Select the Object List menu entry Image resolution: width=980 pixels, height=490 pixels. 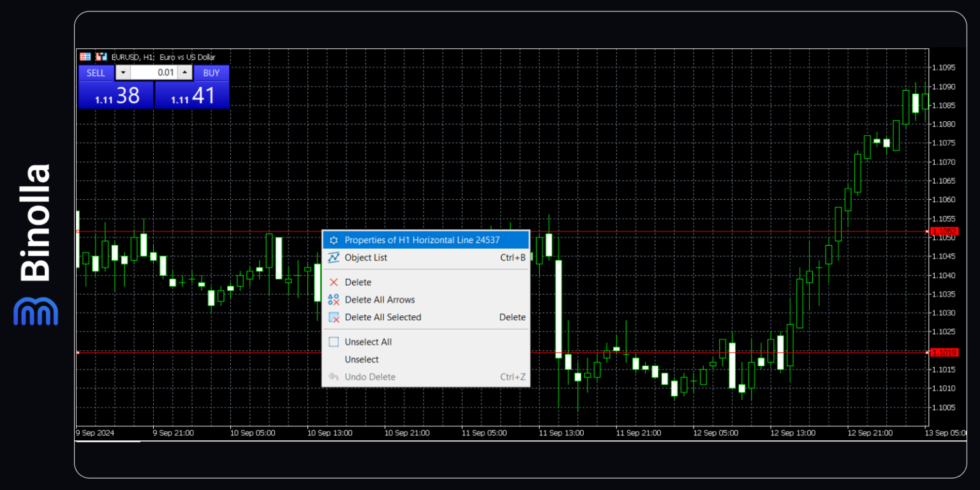[366, 258]
